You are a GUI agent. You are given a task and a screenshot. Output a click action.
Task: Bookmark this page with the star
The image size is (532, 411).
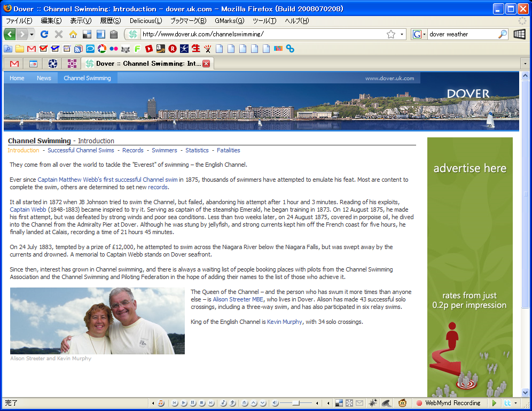coord(391,34)
